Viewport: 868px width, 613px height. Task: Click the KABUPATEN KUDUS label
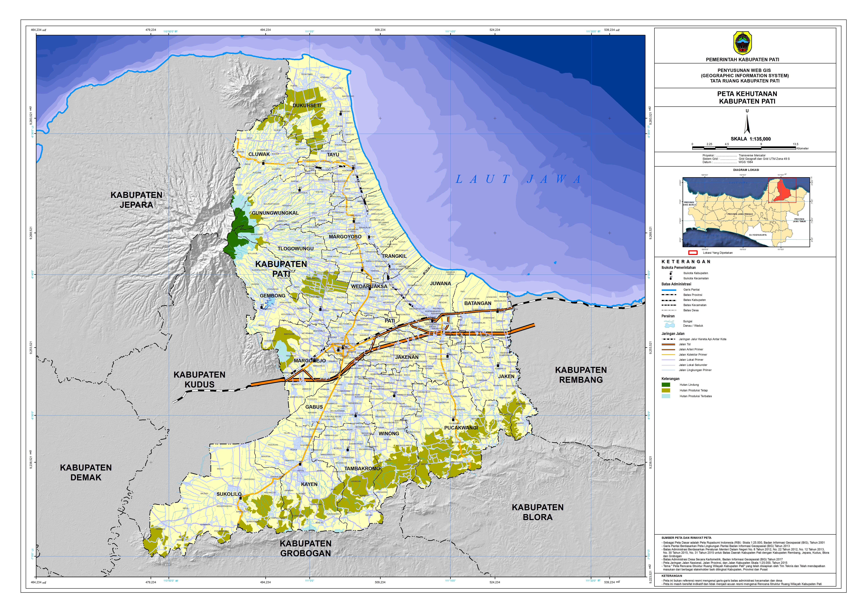(199, 380)
